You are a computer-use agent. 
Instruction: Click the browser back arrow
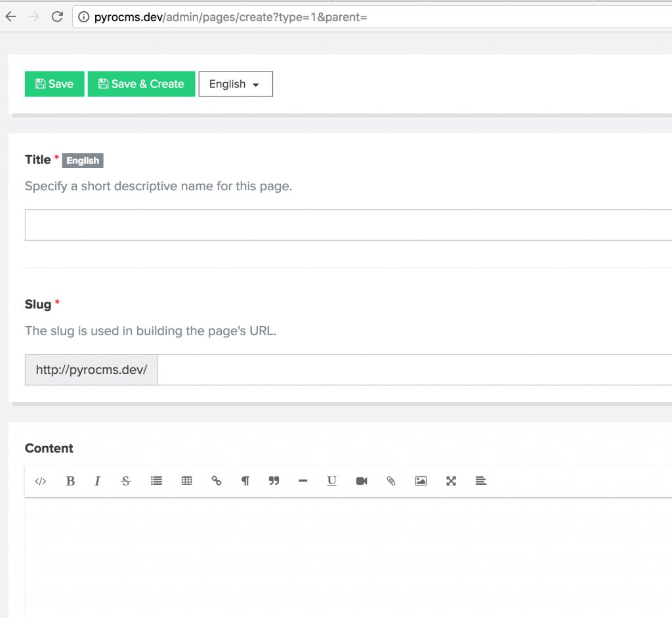tap(10, 16)
